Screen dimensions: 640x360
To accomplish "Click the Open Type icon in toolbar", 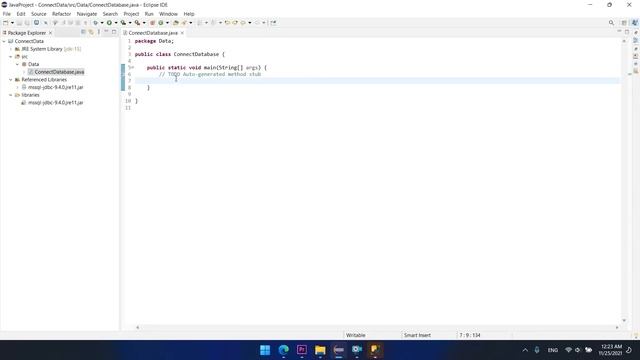I will point(176,23).
